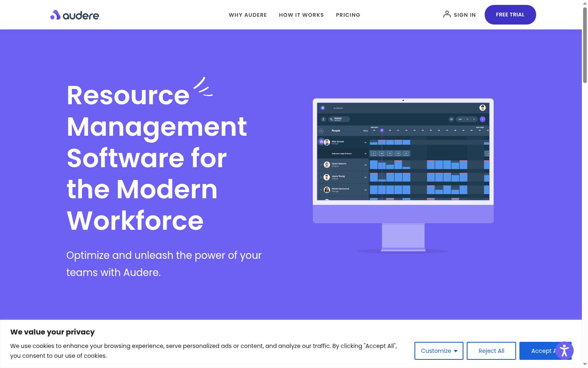Screen dimensions: 588x368
Task: Click the "Resource Management Software" headline
Action: coord(157,158)
